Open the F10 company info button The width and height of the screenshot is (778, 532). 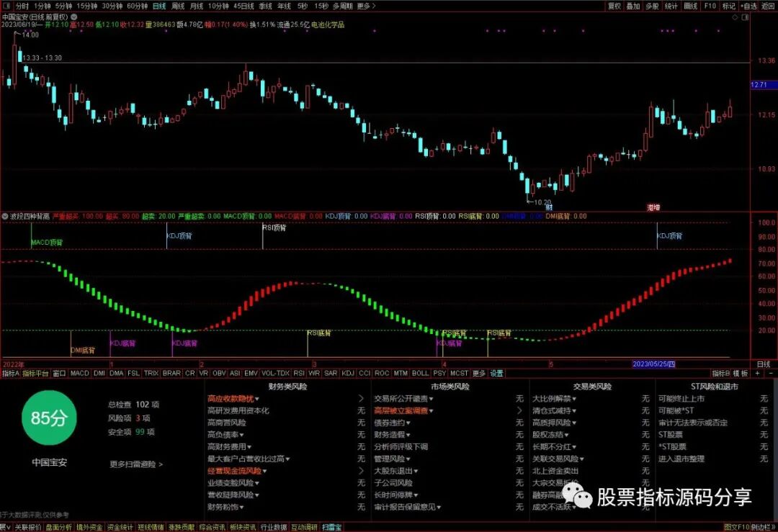coord(710,6)
